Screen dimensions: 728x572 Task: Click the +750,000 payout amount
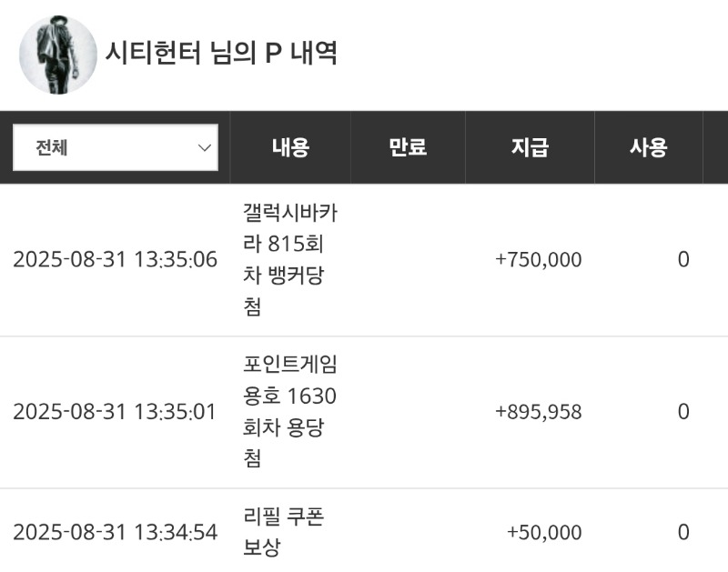539,260
